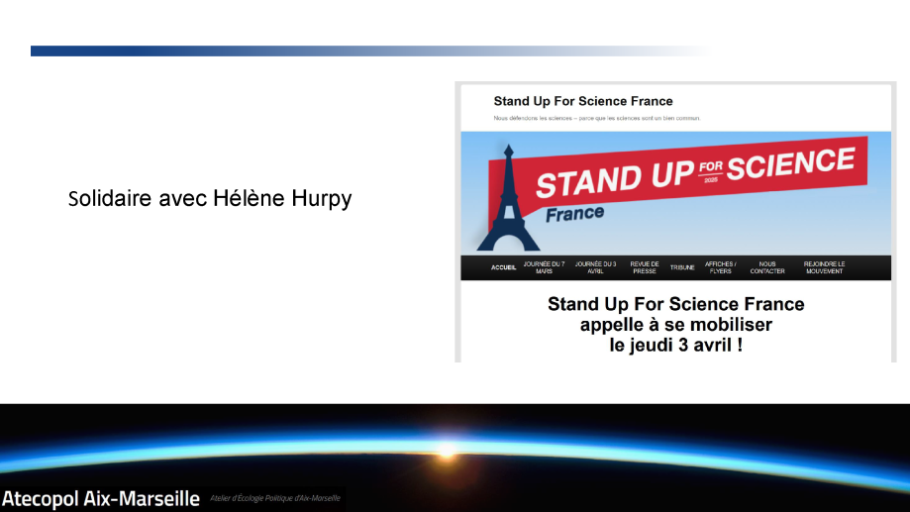Click 'Atelier d'Écologie Politique d'Aix-Marseille' subtitle
The image size is (910, 512).
pos(275,498)
